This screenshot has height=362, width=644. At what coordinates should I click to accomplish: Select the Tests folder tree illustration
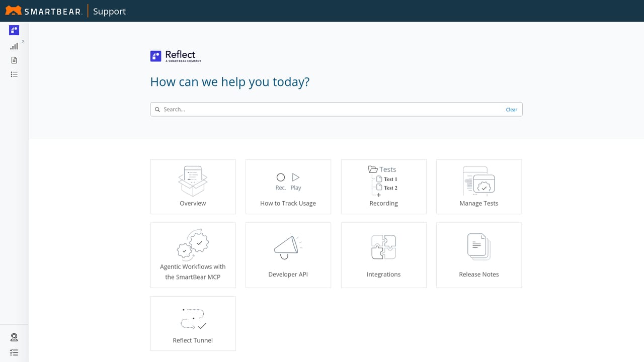383,181
